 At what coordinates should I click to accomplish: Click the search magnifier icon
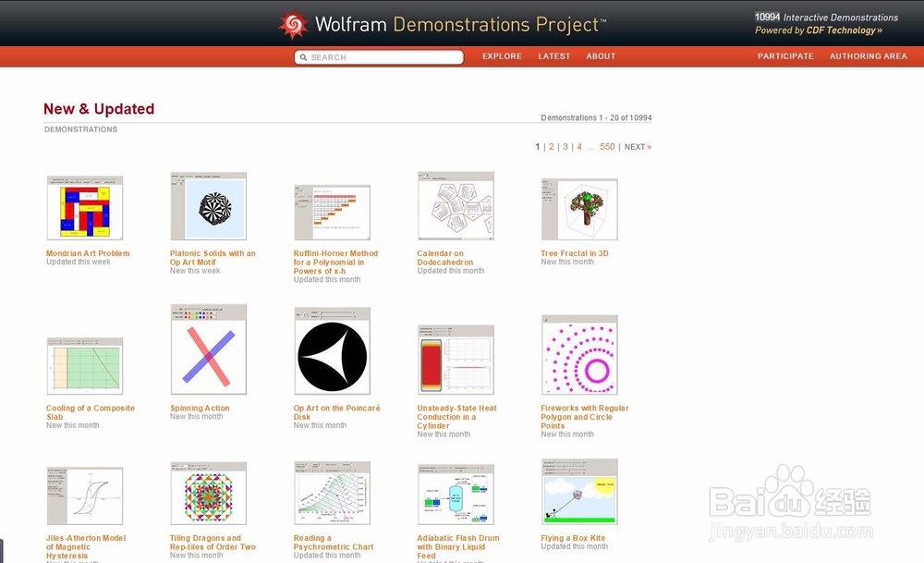(x=303, y=57)
